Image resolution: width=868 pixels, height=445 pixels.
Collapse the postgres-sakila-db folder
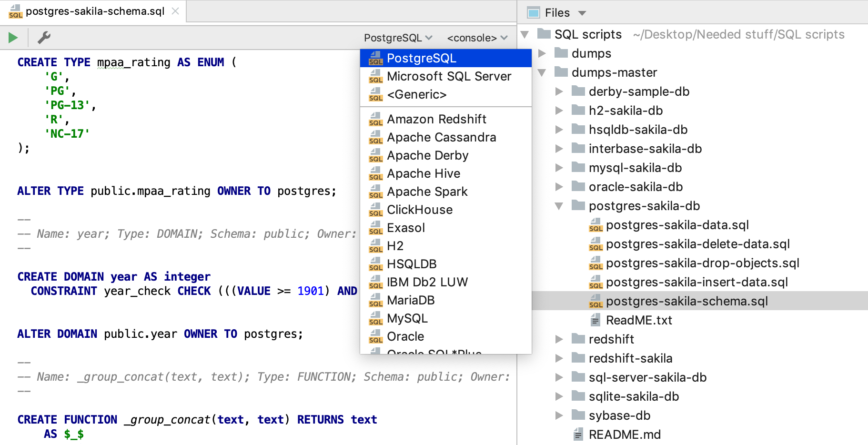[x=559, y=206]
